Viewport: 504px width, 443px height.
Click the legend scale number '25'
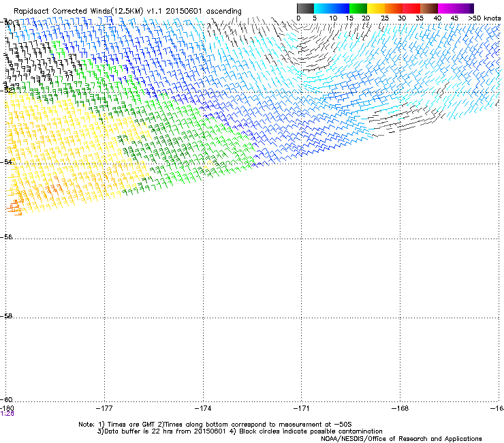pos(384,18)
